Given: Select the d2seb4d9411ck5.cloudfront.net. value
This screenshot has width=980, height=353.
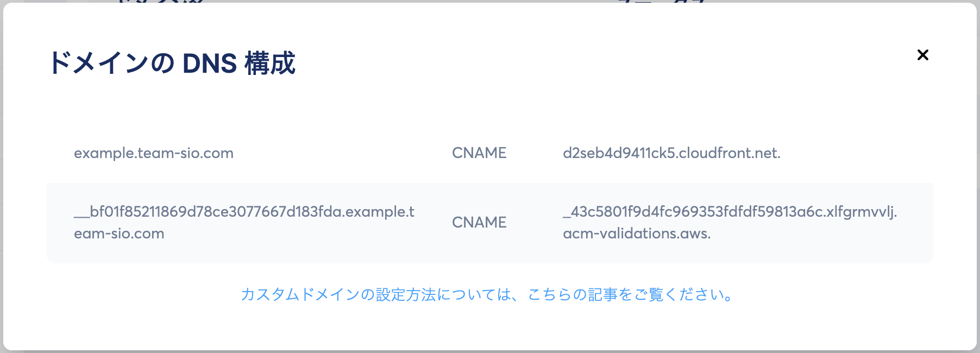Looking at the screenshot, I should 671,153.
